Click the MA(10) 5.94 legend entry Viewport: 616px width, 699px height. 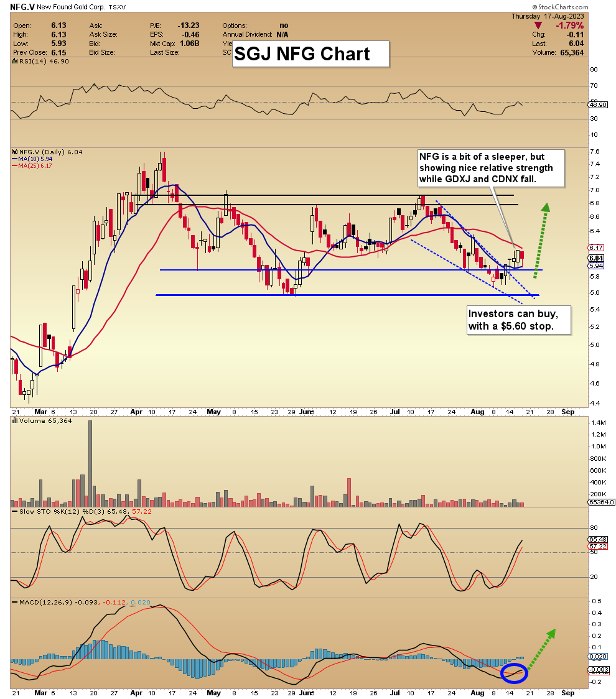tap(32, 159)
